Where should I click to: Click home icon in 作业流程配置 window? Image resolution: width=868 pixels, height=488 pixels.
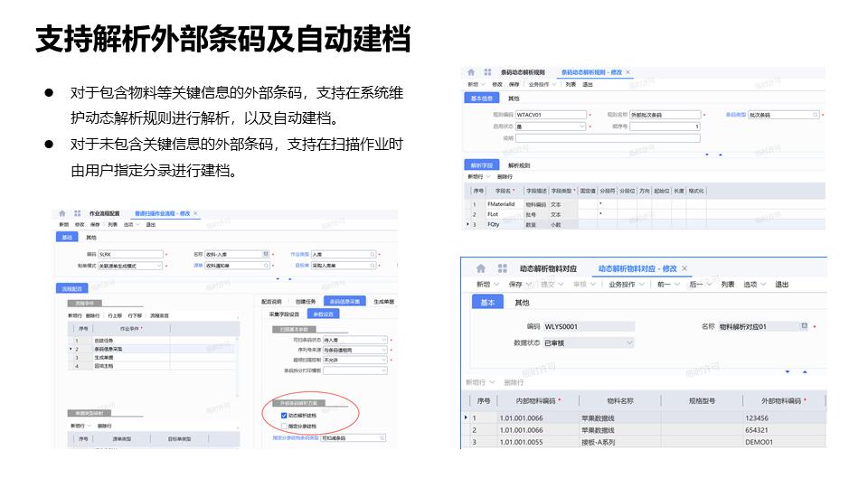[x=62, y=213]
